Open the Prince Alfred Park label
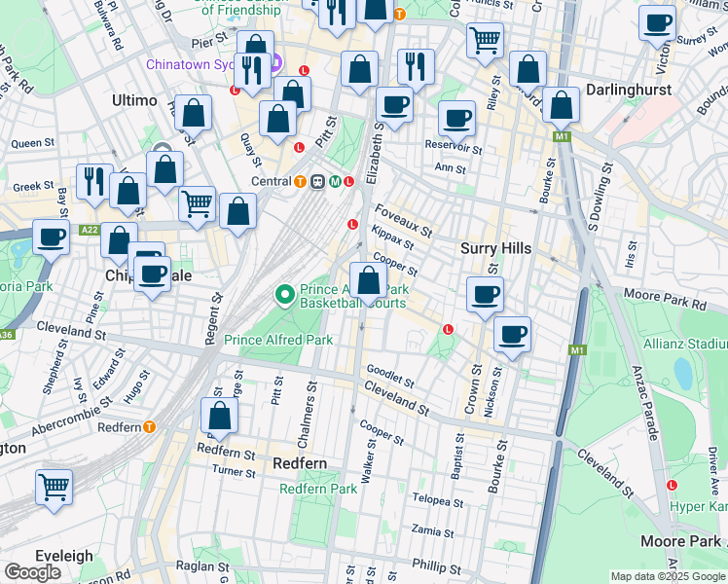 coord(278,340)
